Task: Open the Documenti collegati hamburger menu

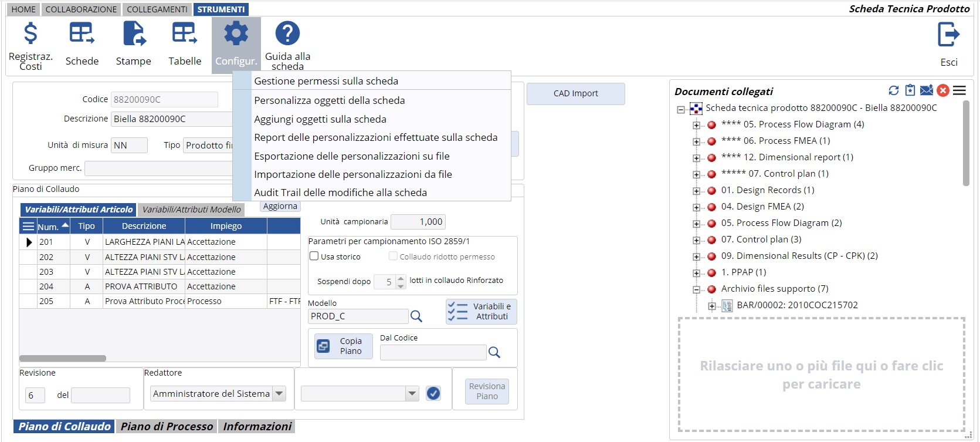Action: pyautogui.click(x=959, y=90)
